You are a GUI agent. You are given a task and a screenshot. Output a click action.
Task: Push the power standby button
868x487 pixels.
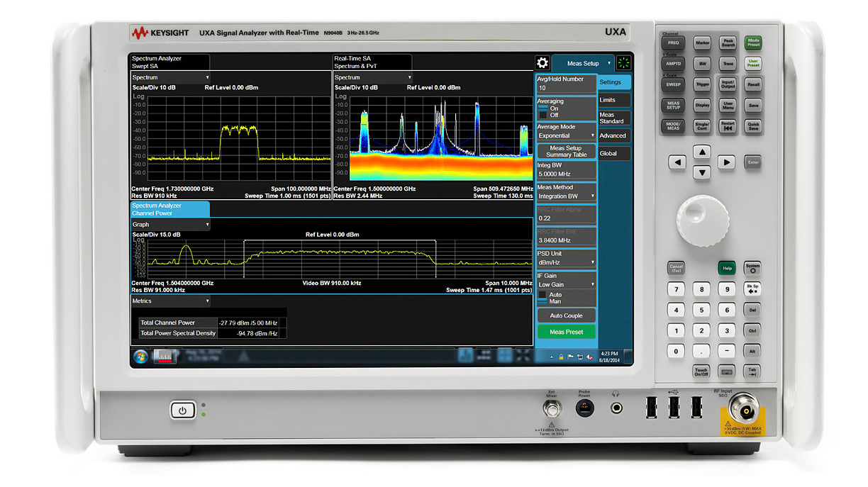pyautogui.click(x=182, y=410)
